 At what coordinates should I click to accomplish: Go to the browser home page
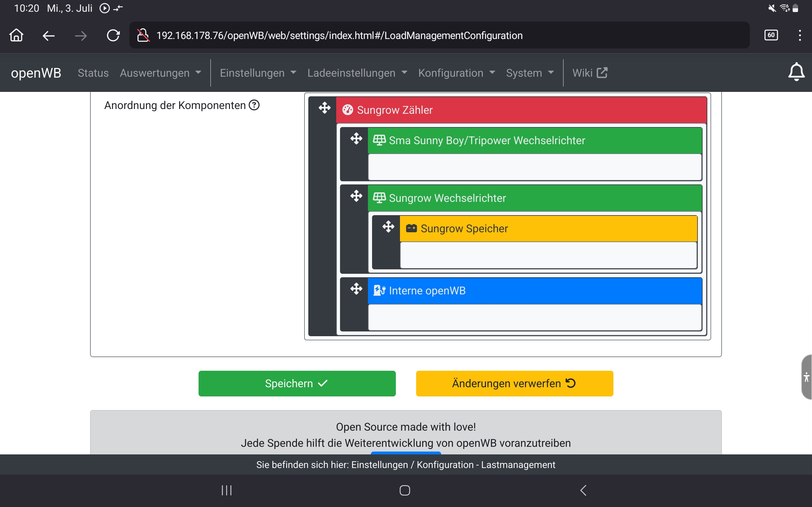click(16, 35)
